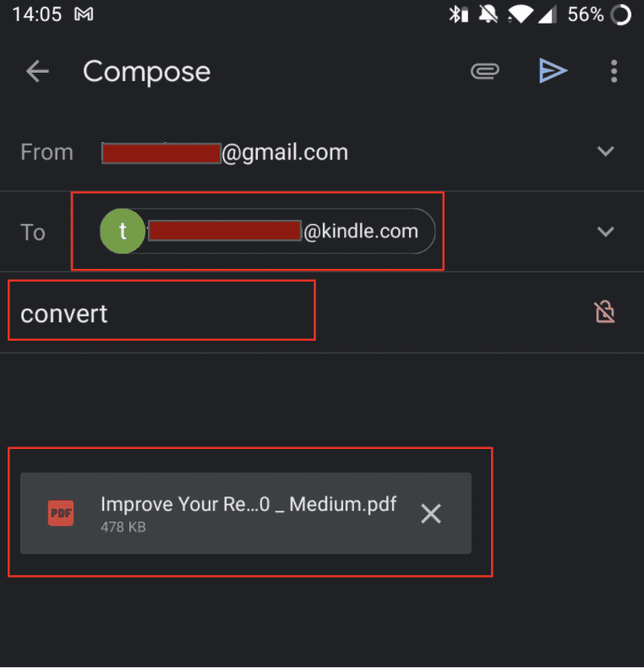Toggle the confidential mode lock icon
The width and height of the screenshot is (644, 668).
point(605,313)
